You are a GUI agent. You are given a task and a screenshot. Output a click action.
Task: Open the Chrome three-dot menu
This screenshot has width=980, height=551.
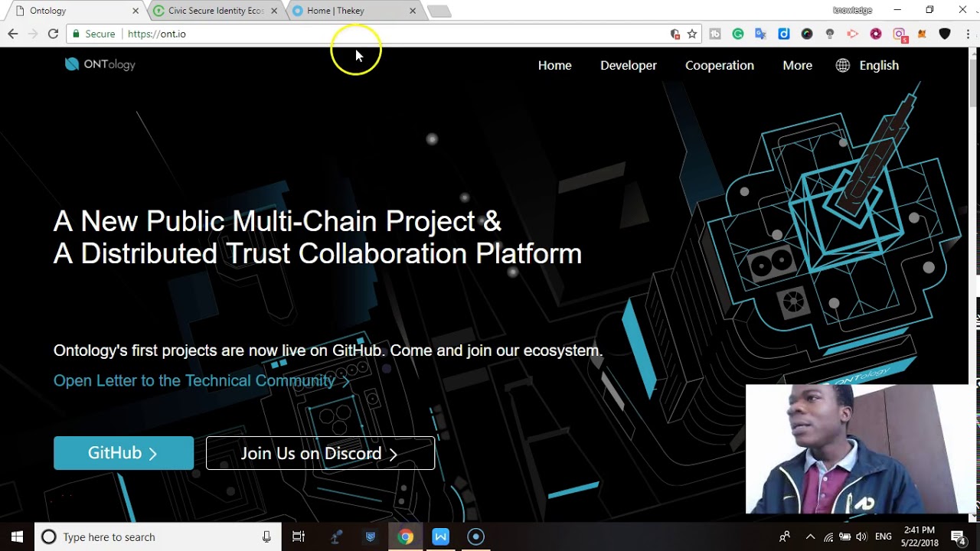(x=967, y=34)
